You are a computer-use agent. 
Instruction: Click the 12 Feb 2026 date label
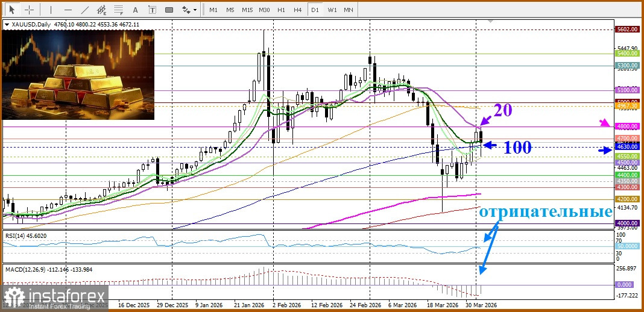[x=328, y=306]
